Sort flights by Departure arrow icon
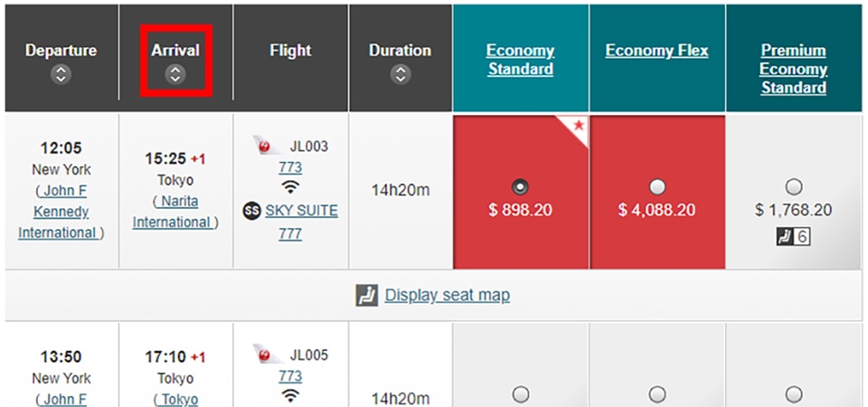The image size is (868, 407). tap(61, 74)
